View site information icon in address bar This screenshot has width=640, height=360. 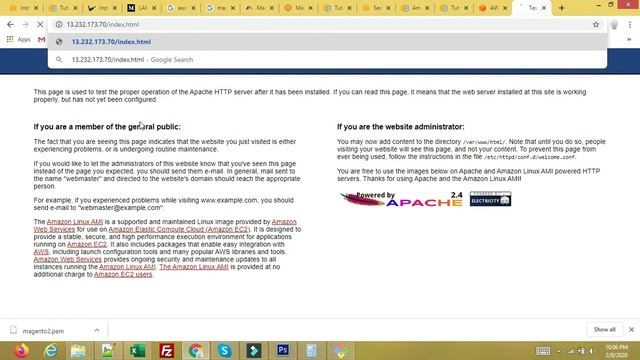point(59,24)
